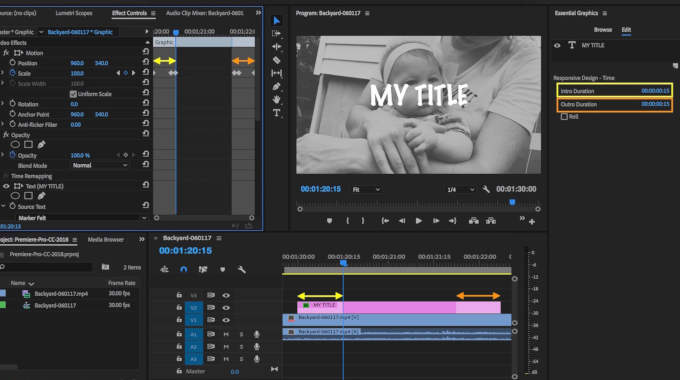
Task: Step forward one frame in Program monitor
Action: point(436,221)
